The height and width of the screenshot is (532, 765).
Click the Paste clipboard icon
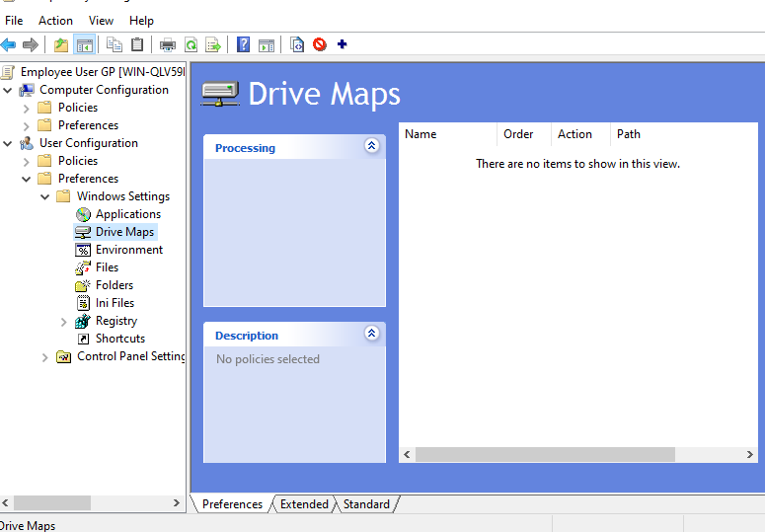(137, 44)
